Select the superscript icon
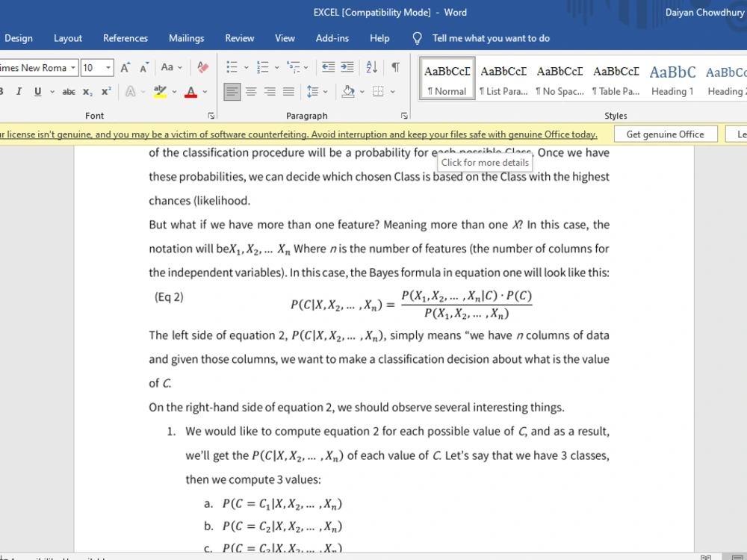 pyautogui.click(x=105, y=90)
